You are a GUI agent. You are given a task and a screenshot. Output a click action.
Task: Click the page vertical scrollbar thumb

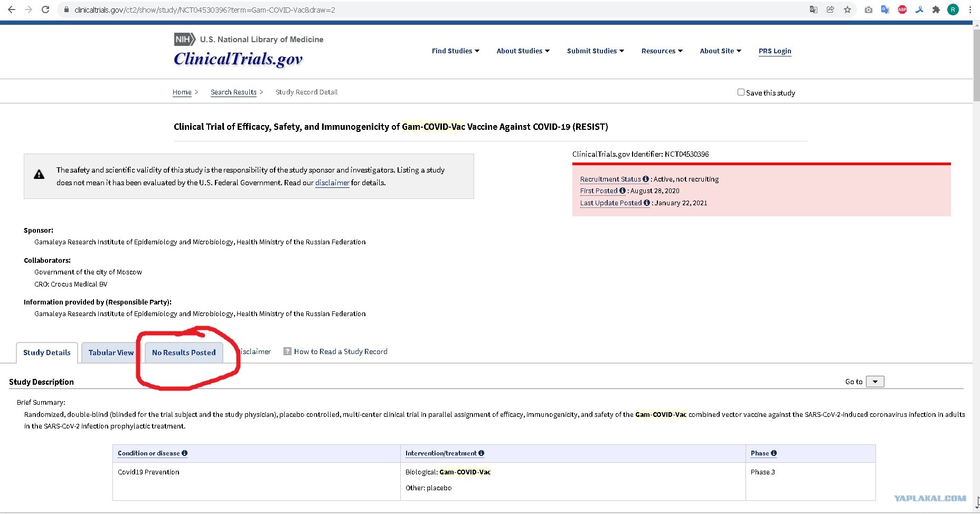click(976, 64)
